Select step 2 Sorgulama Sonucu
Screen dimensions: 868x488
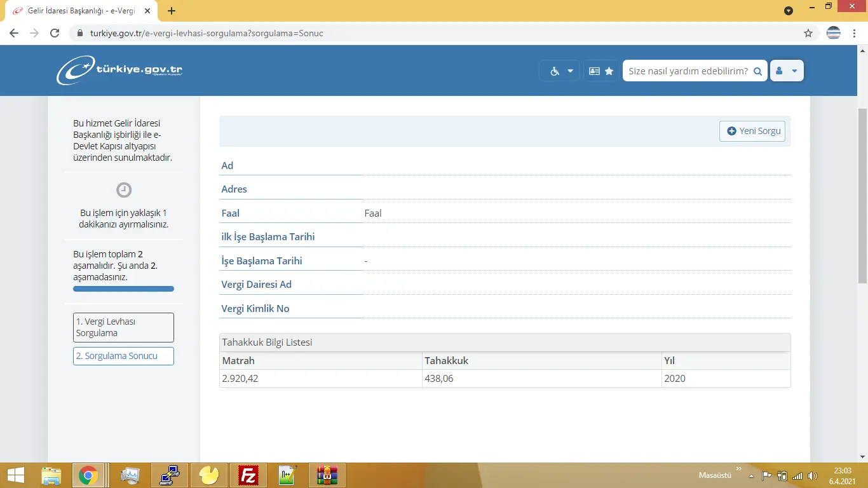(123, 356)
